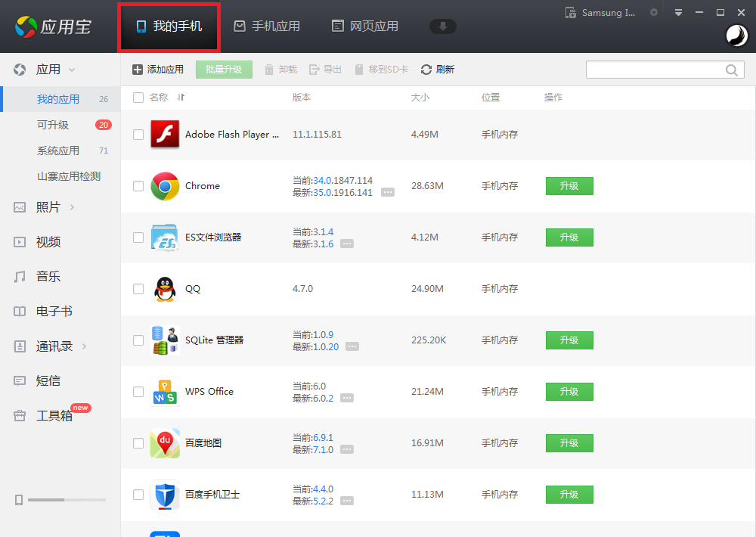Upgrade SQLite 管理器 with 升级 button
This screenshot has height=537, width=756.
[x=569, y=340]
